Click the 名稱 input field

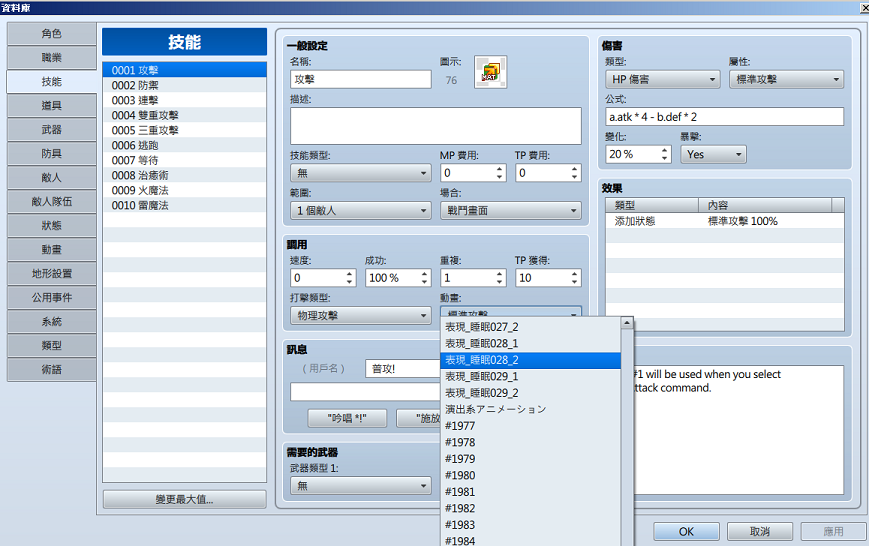(x=361, y=79)
